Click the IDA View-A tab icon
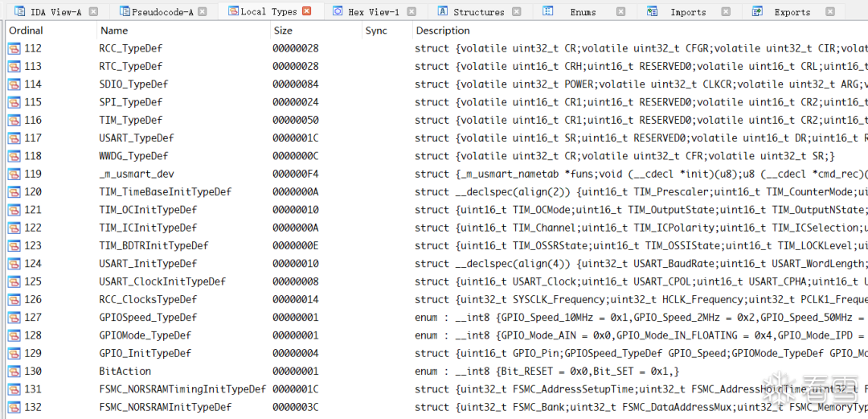Image resolution: width=868 pixels, height=419 pixels. tap(19, 11)
